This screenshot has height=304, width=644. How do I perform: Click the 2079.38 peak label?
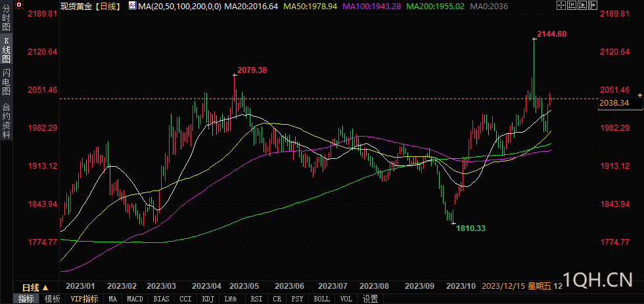252,70
